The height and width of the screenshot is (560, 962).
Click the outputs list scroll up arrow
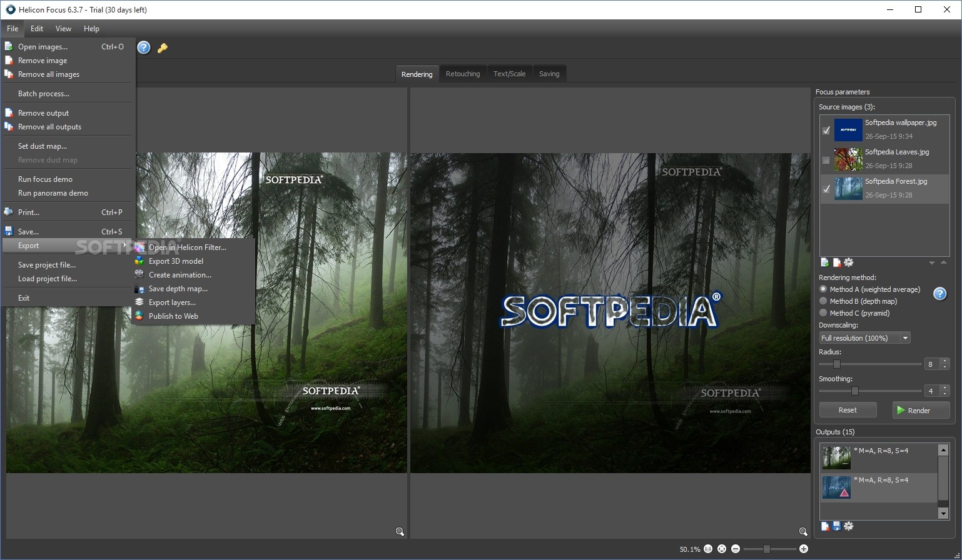pyautogui.click(x=943, y=449)
